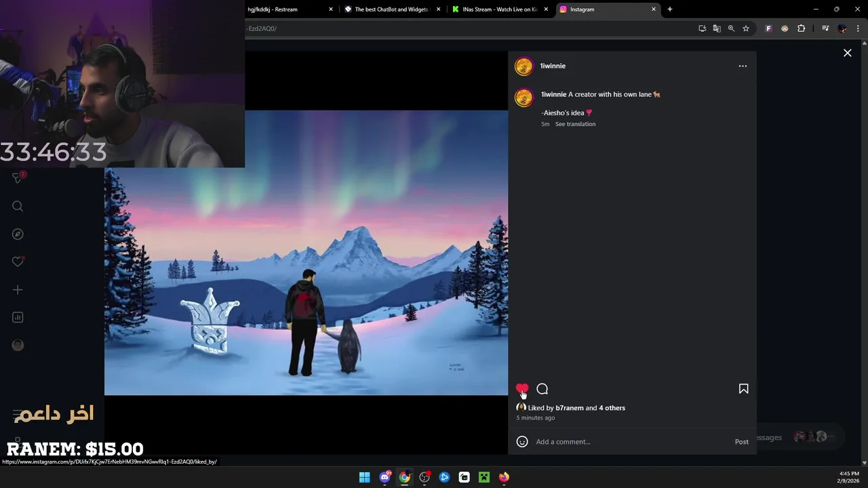Click the face avatar extension icon
The height and width of the screenshot is (488, 868).
[x=785, y=28]
